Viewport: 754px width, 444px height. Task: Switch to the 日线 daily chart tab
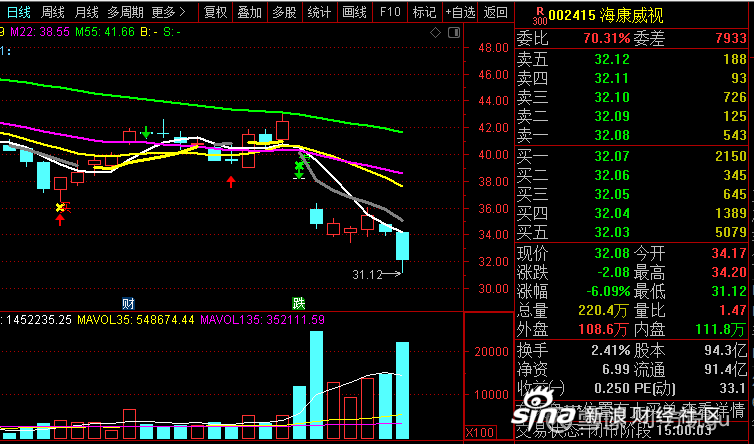pos(18,12)
